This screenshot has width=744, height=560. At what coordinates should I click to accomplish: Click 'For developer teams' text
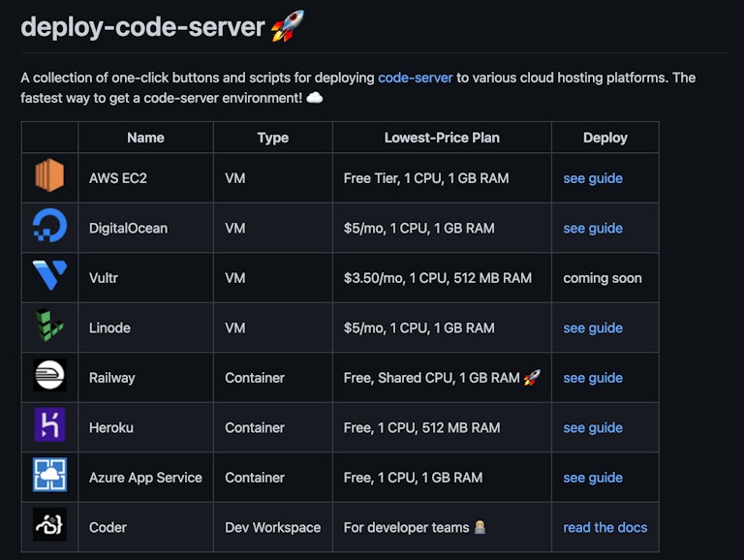point(406,527)
